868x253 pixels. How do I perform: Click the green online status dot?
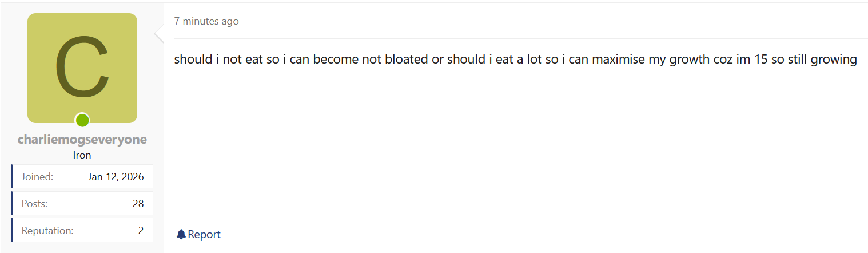[82, 120]
